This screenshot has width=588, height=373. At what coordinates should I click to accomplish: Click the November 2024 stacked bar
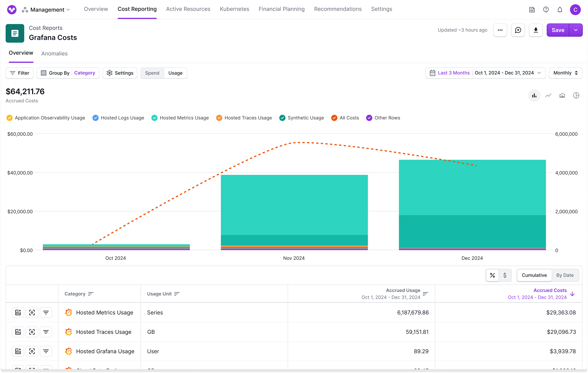(294, 212)
